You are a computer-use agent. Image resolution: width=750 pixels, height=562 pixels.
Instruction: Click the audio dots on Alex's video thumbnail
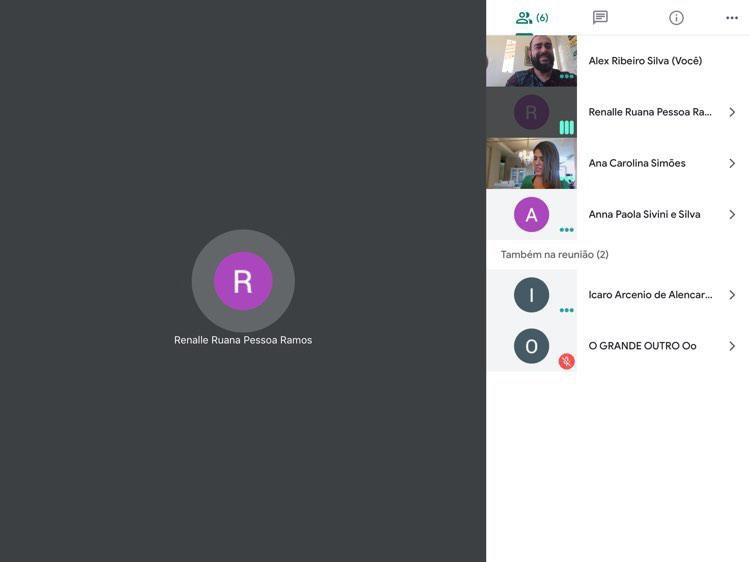coord(566,76)
